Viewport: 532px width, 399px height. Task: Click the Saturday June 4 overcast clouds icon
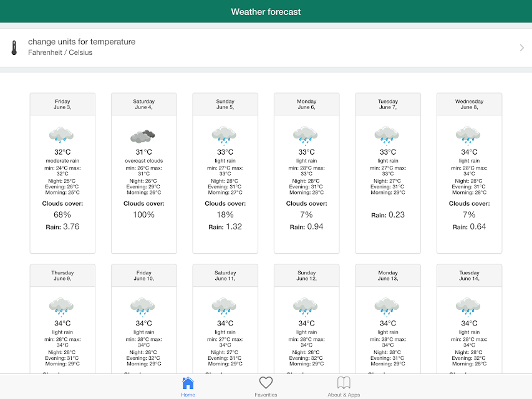(x=142, y=136)
